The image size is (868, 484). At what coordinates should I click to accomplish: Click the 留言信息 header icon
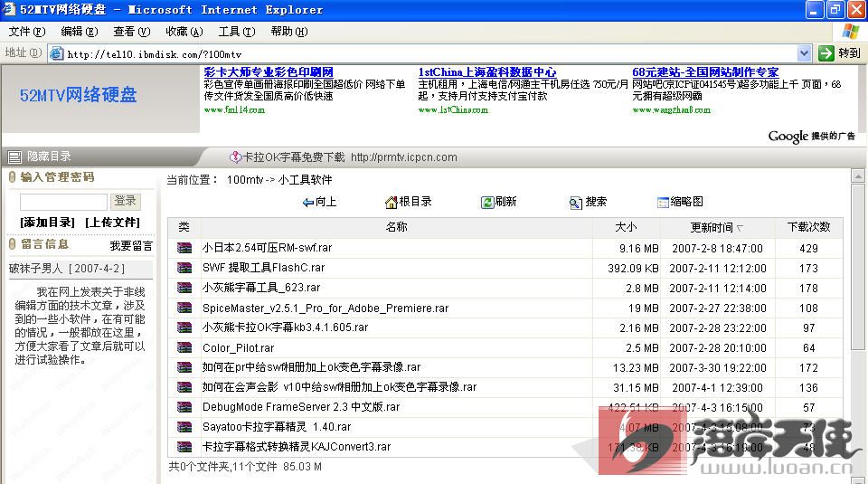pyautogui.click(x=12, y=244)
